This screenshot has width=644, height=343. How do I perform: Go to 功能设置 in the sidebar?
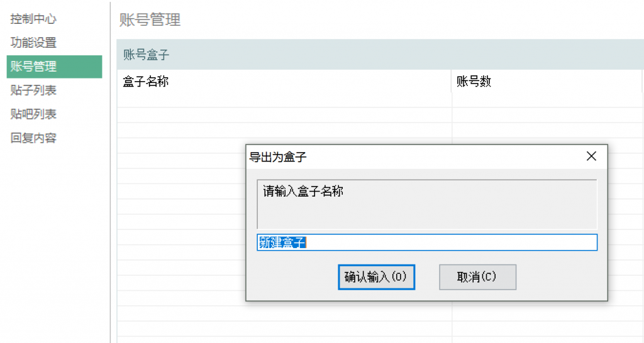33,43
